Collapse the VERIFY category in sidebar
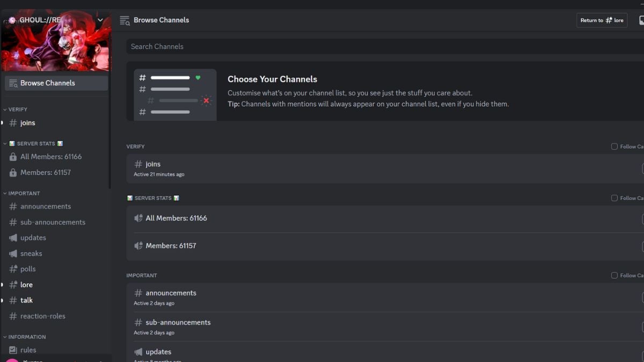Image resolution: width=644 pixels, height=362 pixels. click(x=17, y=109)
